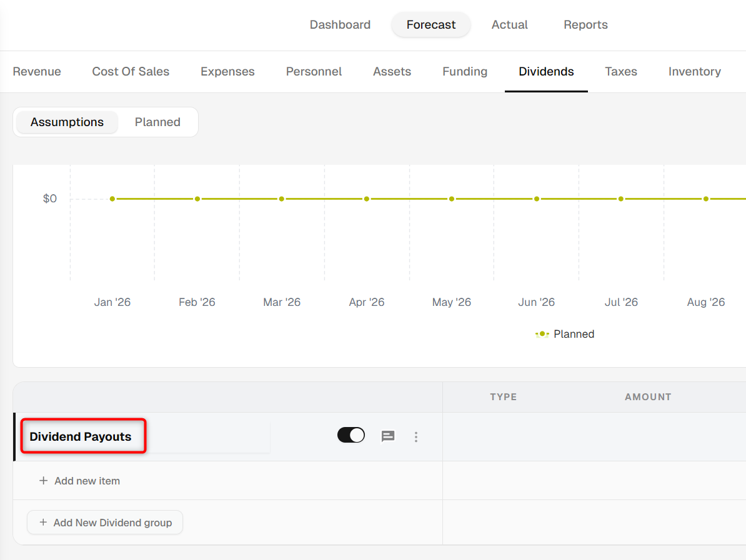Screen dimensions: 746x560
Task: Switch to the Planned view
Action: click(157, 122)
